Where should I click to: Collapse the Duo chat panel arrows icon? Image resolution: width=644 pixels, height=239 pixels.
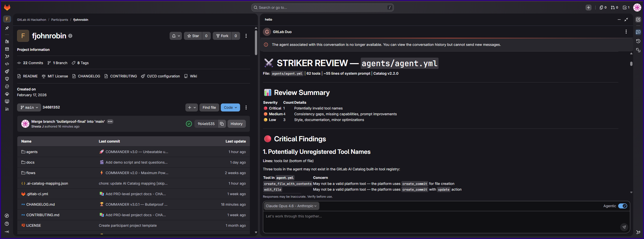[x=626, y=20]
